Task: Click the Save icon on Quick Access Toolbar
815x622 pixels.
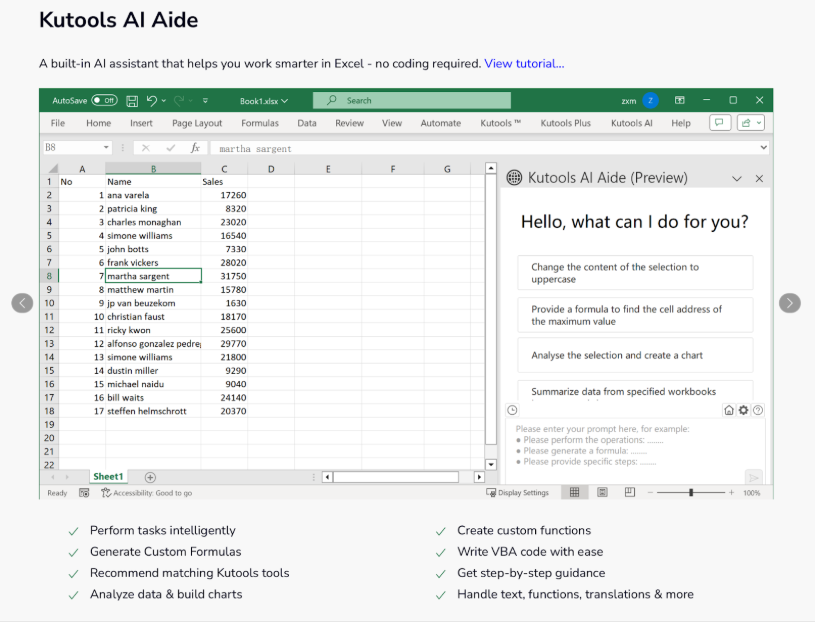Action: 132,100
